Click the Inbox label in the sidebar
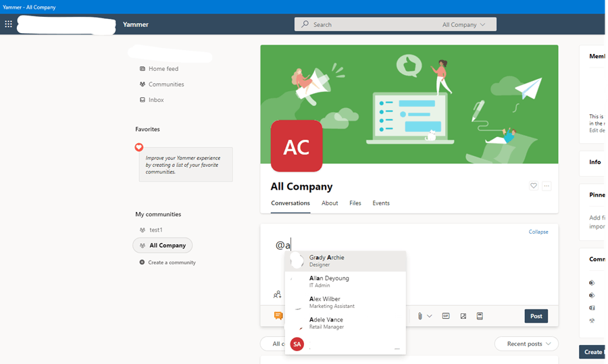 (x=156, y=100)
